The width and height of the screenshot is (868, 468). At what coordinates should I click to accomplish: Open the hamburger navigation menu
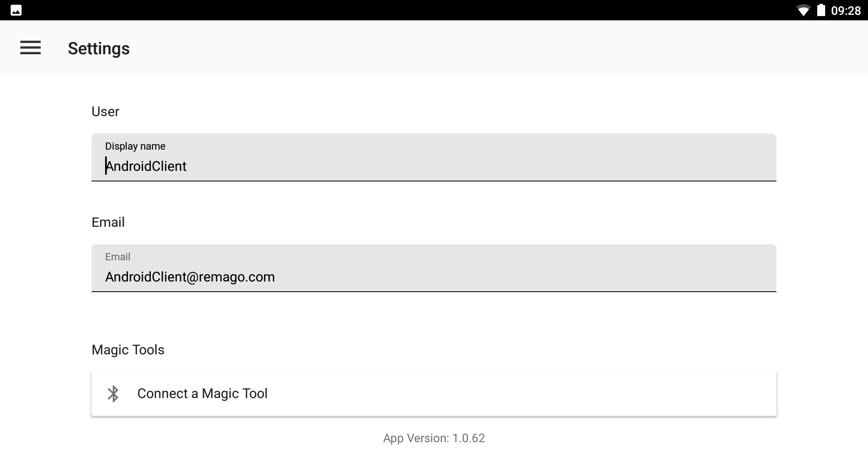pos(31,47)
